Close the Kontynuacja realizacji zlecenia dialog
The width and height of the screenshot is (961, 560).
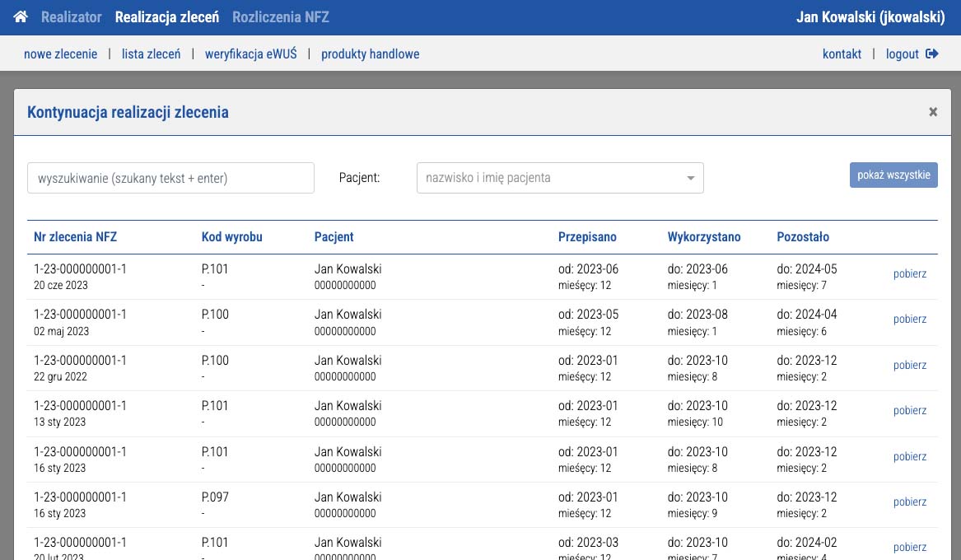point(933,112)
